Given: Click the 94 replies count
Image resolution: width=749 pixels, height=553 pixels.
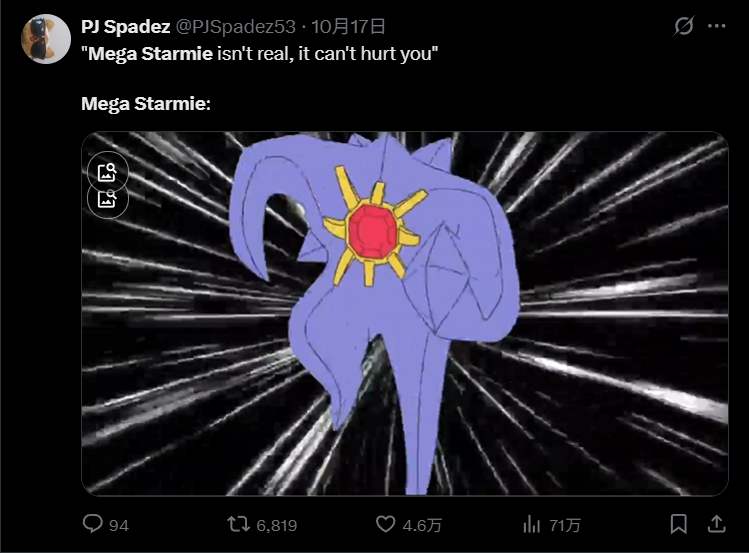Looking at the screenshot, I should 118,525.
